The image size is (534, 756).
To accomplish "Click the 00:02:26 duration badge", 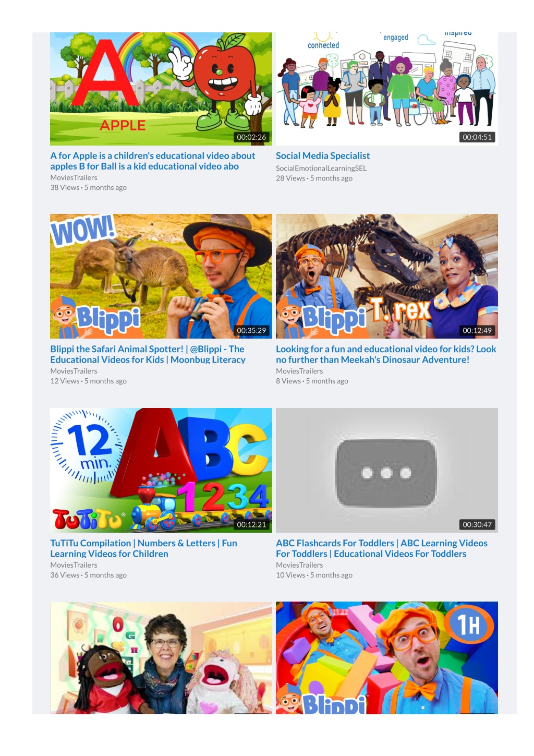I will 251,137.
